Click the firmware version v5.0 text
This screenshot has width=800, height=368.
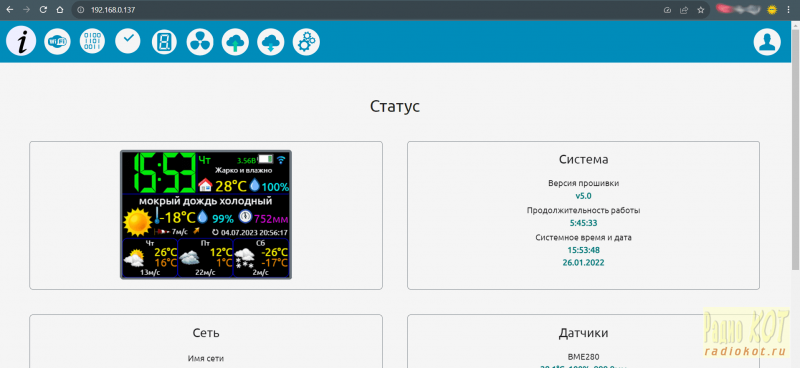pos(583,195)
